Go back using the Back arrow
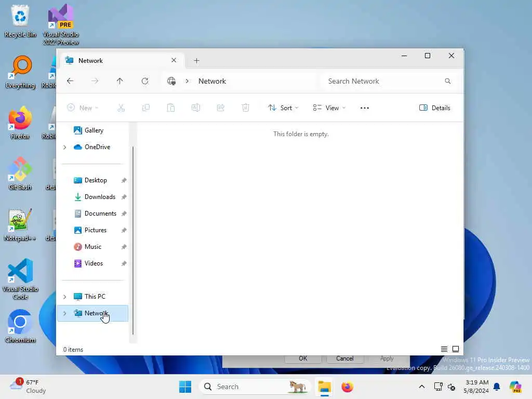This screenshot has height=399, width=532. coord(70,81)
